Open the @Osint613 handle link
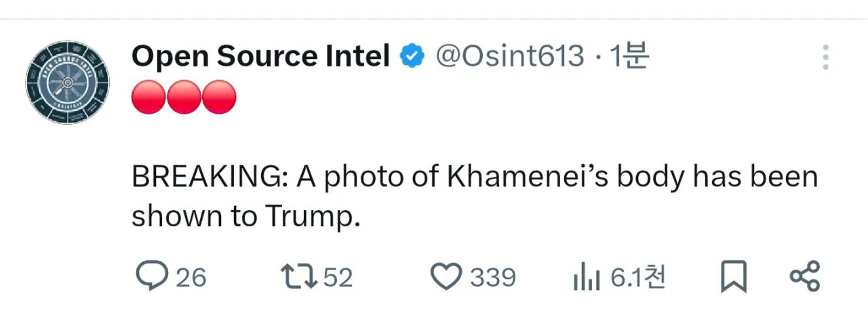868x313 pixels. click(x=509, y=57)
